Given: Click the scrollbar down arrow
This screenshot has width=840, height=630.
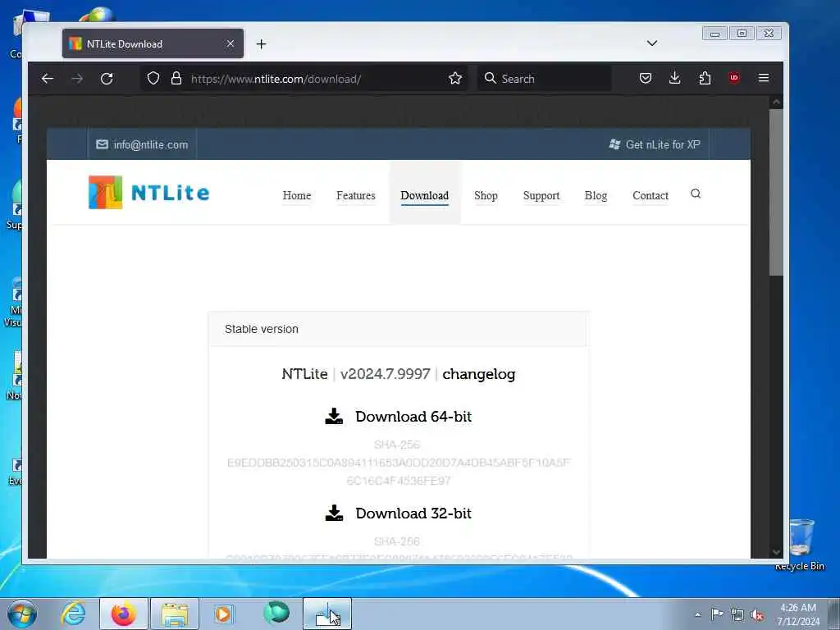Looking at the screenshot, I should click(x=776, y=552).
